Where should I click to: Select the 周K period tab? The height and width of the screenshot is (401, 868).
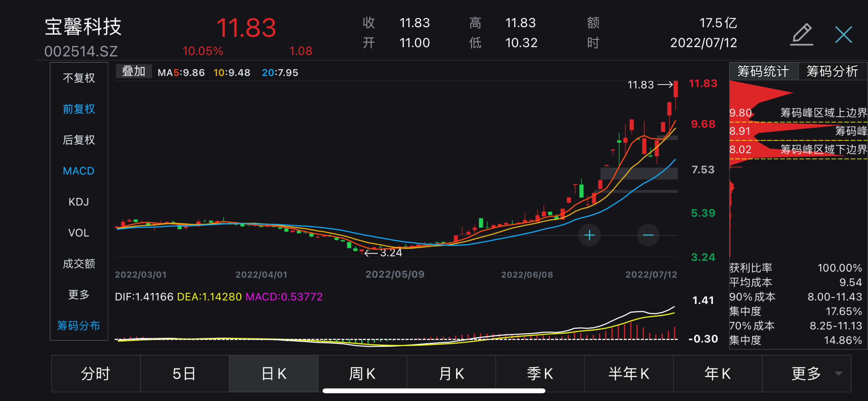tap(362, 373)
